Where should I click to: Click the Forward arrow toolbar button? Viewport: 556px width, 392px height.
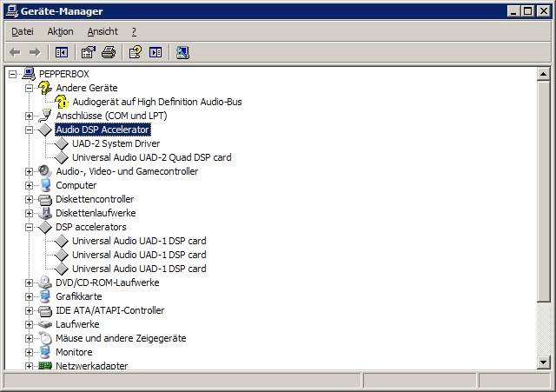35,52
